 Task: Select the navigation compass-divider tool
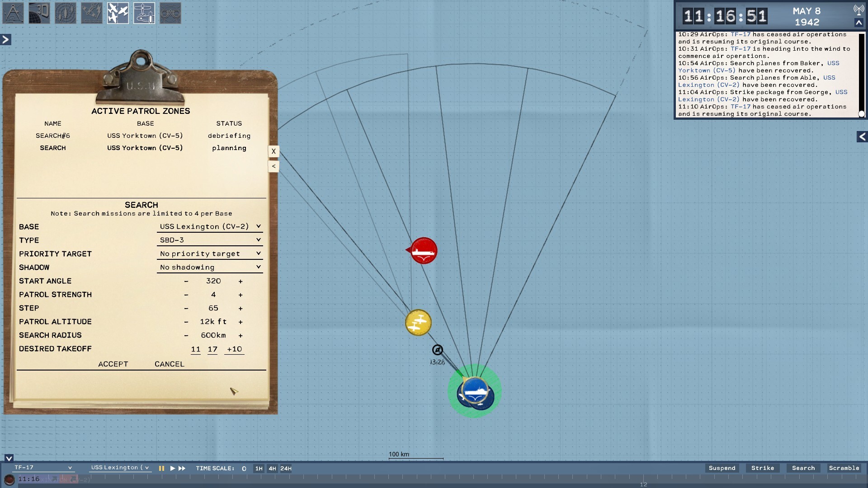tap(13, 13)
